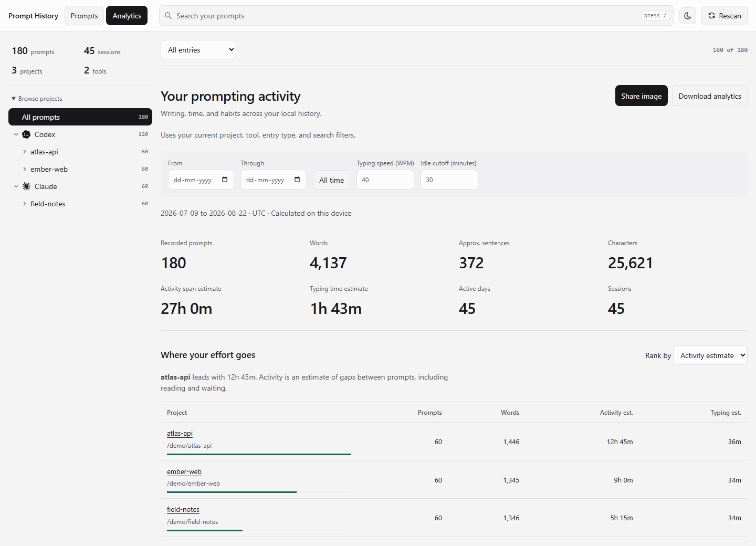Focus the Search your prompts field

point(417,16)
